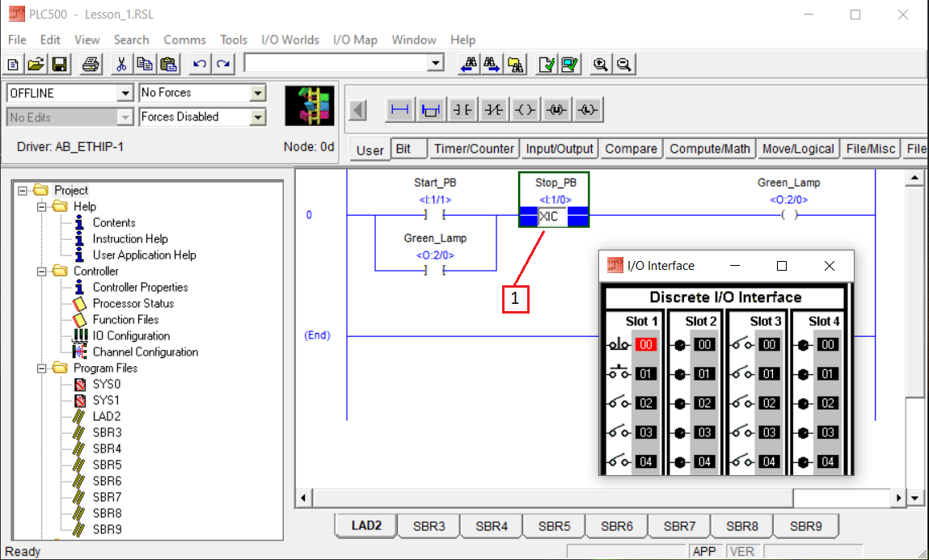This screenshot has height=560, width=929.
Task: Open the OFFLINE mode dropdown
Action: click(x=125, y=94)
